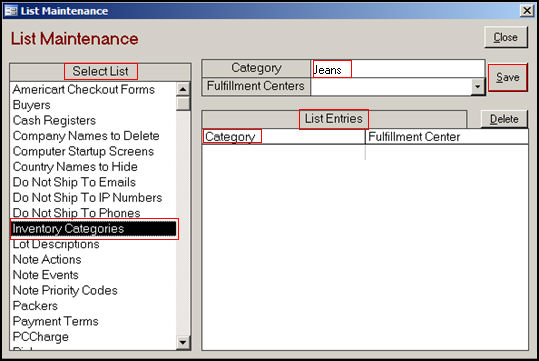The image size is (539, 361).
Task: Select Buyers in the list
Action: 94,105
